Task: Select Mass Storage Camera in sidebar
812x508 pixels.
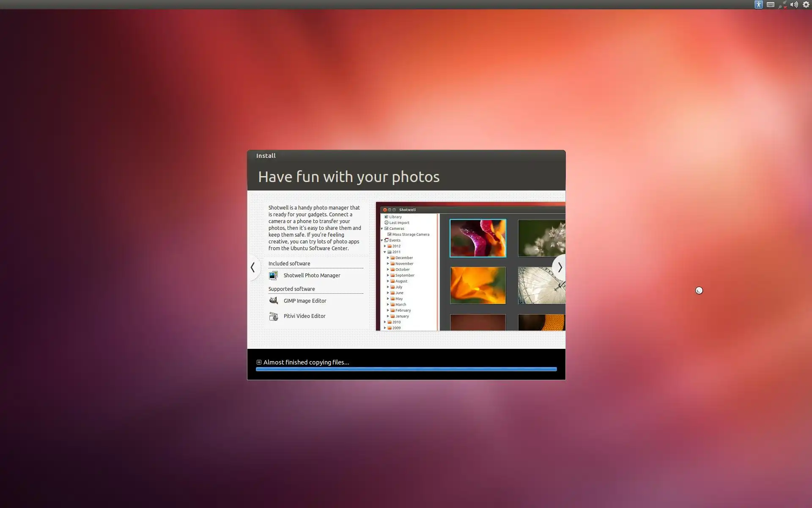Action: pos(410,235)
